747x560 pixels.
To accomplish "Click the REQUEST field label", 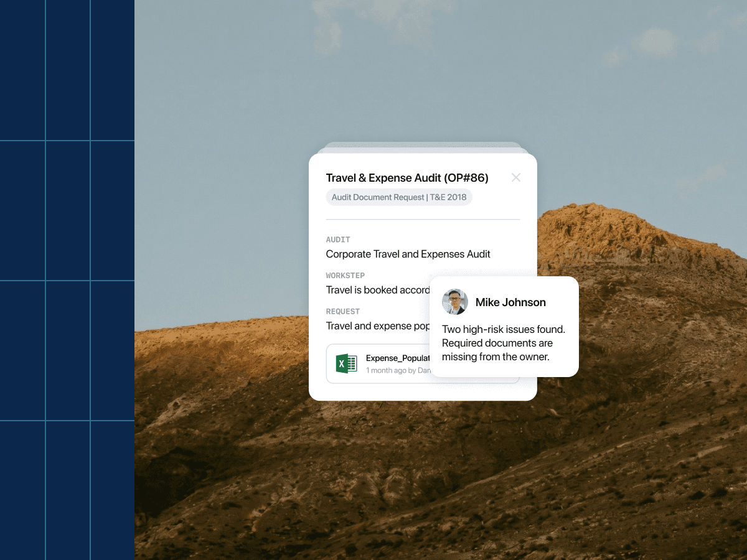I will coord(343,312).
